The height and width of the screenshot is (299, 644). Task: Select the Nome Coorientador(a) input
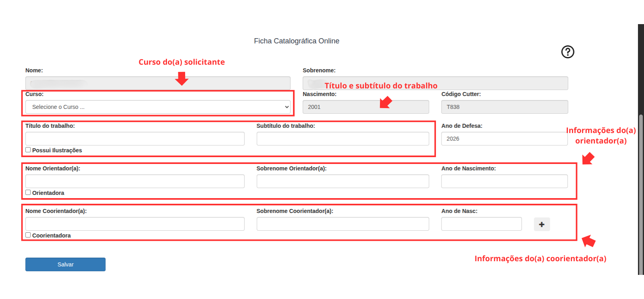[x=135, y=224]
